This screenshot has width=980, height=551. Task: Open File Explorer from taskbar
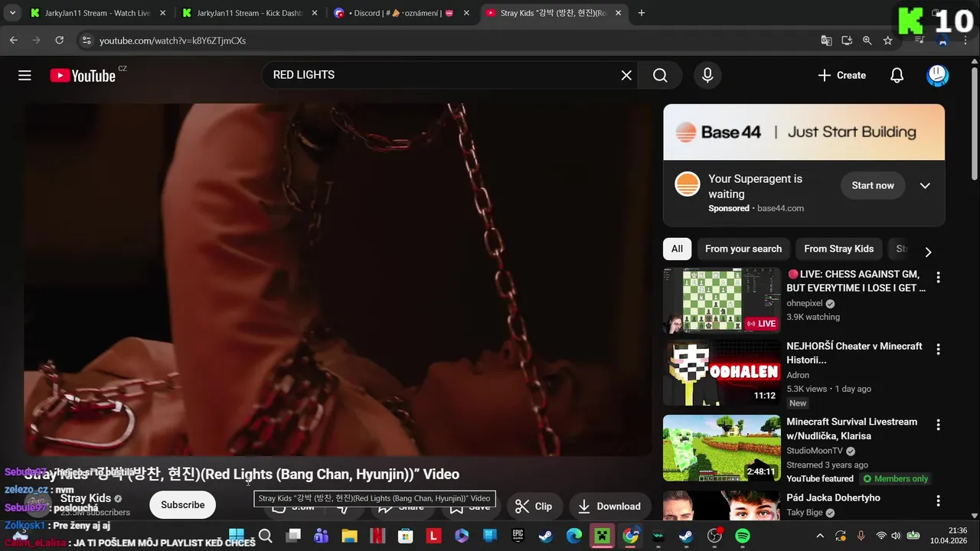[x=349, y=536]
